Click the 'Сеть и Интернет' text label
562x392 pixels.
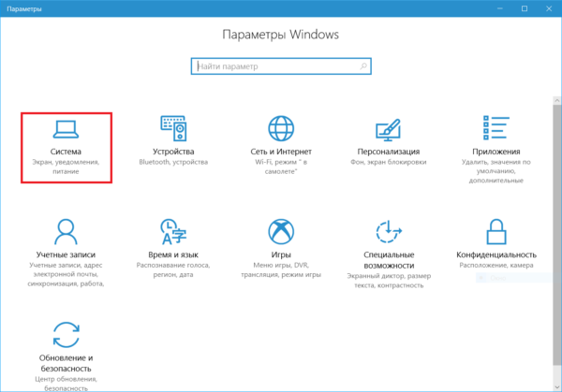[280, 151]
